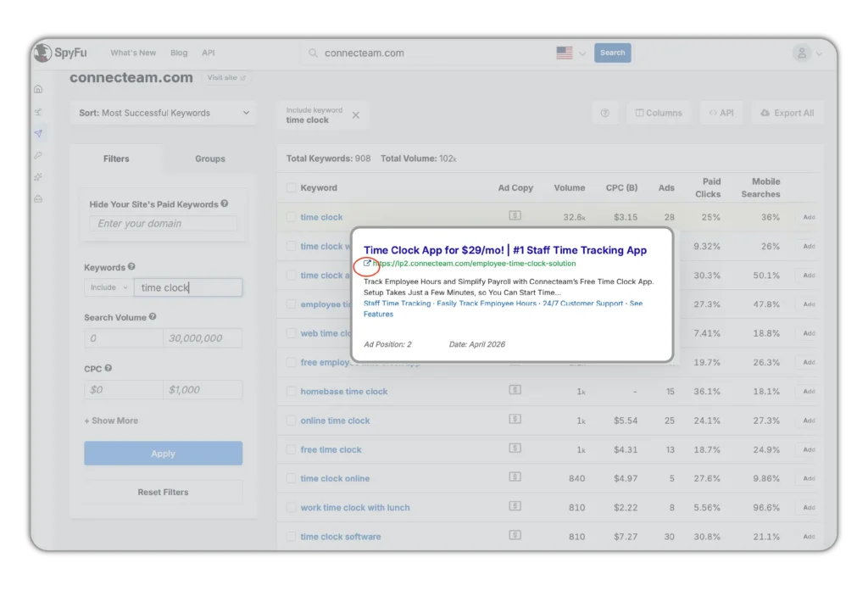Open the sprout SEO research sidebar icon
Screen dimensions: 868x613
point(38,111)
